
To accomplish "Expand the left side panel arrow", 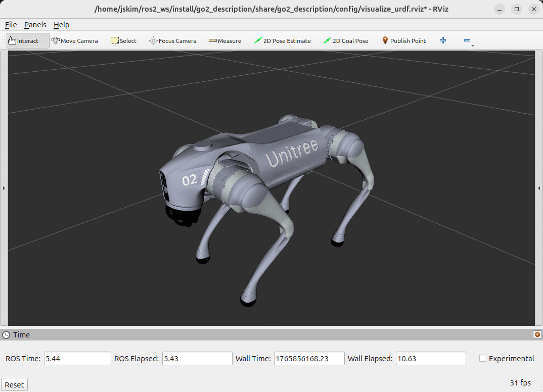I will pyautogui.click(x=4, y=188).
